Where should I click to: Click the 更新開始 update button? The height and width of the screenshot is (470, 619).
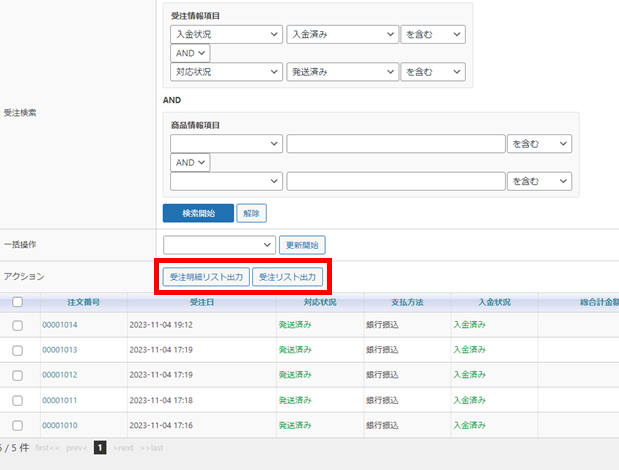point(301,245)
